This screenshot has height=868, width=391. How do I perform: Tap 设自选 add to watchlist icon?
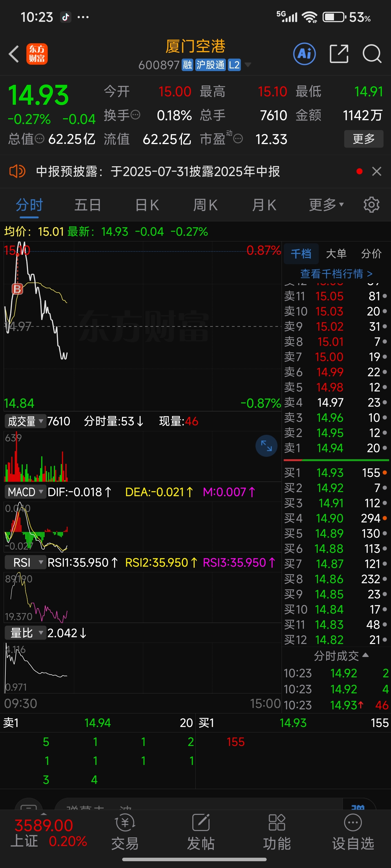353,832
